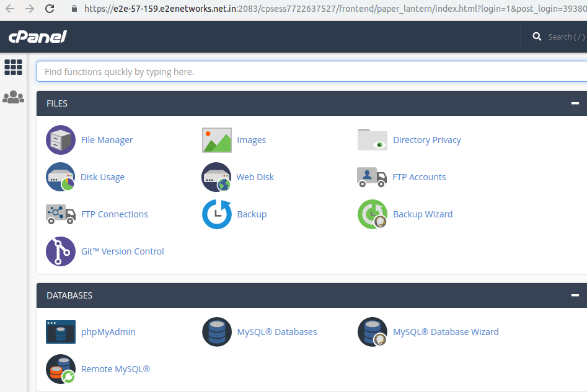587x392 pixels.
Task: Click the Remote MySQL icon
Action: (61, 369)
